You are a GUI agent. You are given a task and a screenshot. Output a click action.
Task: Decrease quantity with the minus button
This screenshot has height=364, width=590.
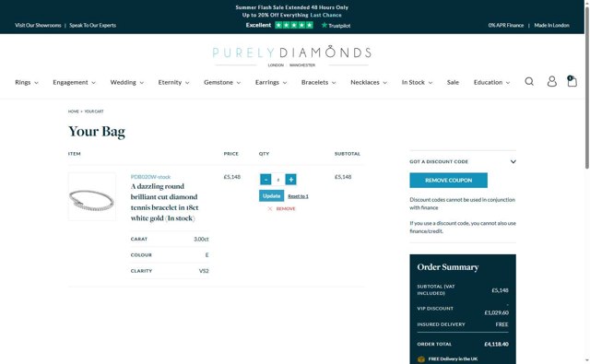[x=265, y=180]
